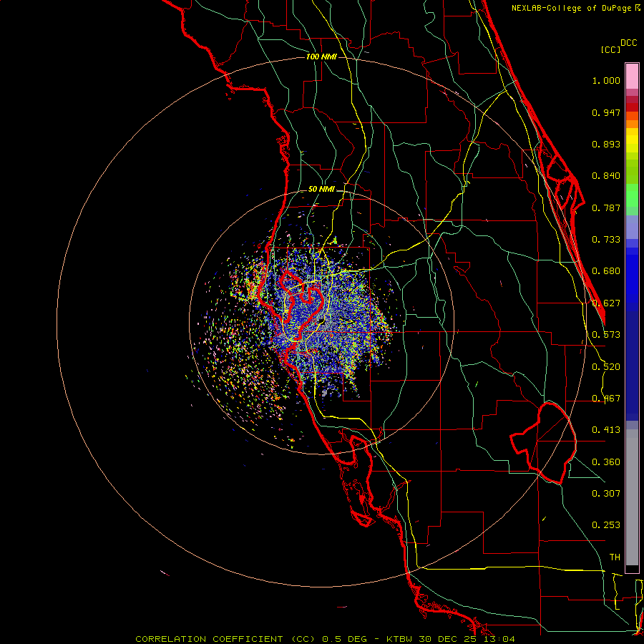This screenshot has width=644, height=644.
Task: Select the 0.787 legend value
Action: 606,208
